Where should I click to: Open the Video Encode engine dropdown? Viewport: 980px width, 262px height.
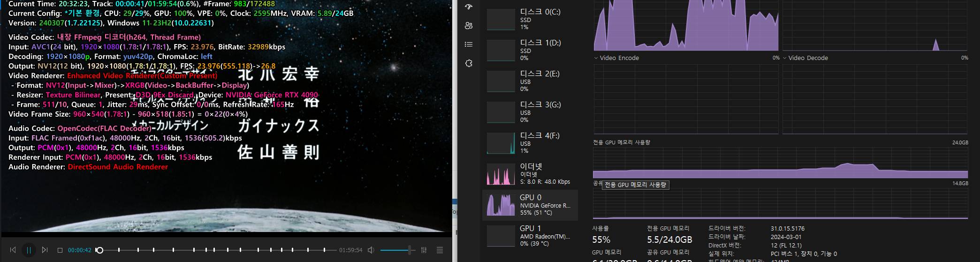tap(616, 58)
